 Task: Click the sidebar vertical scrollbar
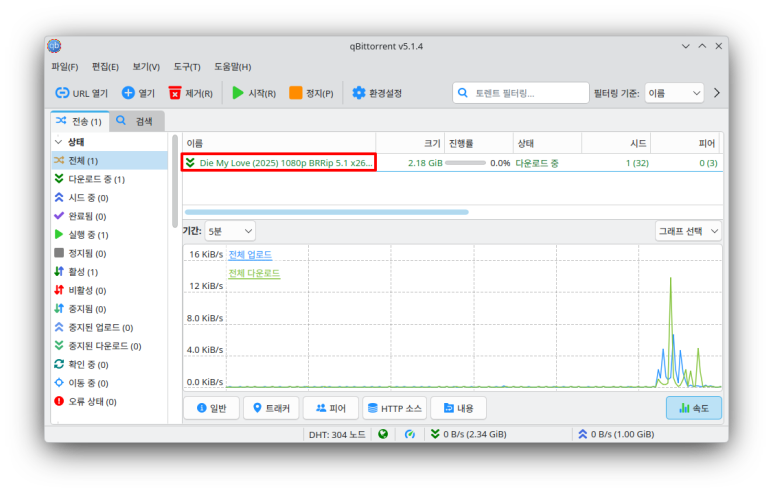coord(175,180)
